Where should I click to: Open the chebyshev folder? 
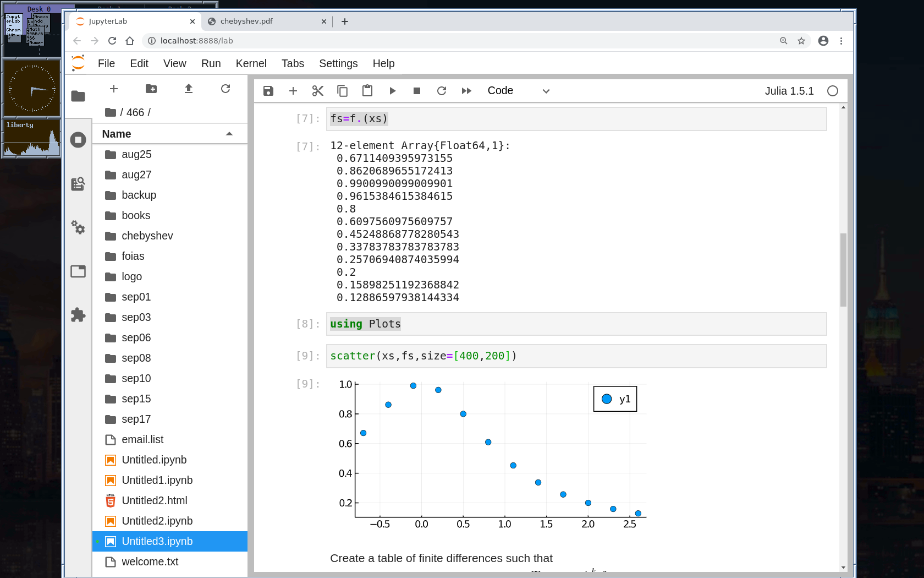[147, 236]
